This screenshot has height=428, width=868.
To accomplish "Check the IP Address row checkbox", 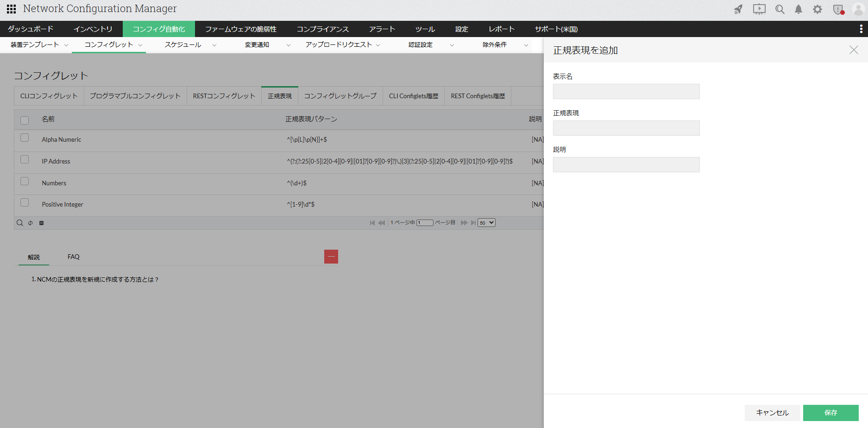I will 25,159.
